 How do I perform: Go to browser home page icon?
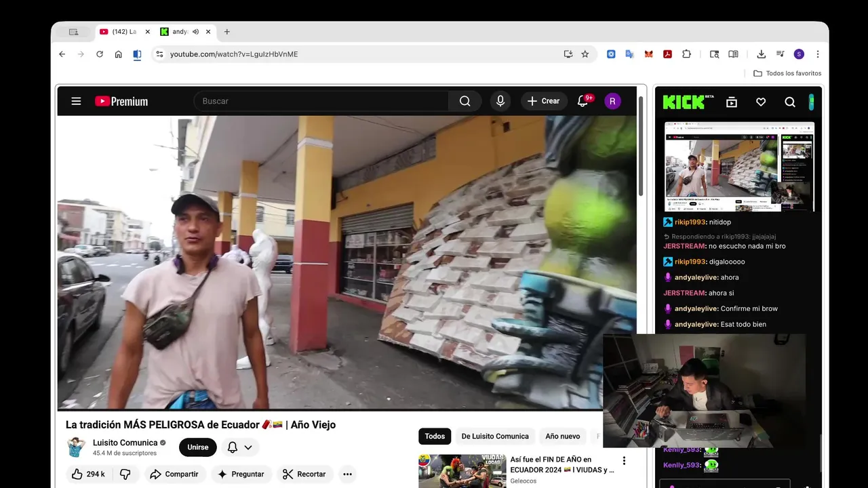[x=118, y=54]
